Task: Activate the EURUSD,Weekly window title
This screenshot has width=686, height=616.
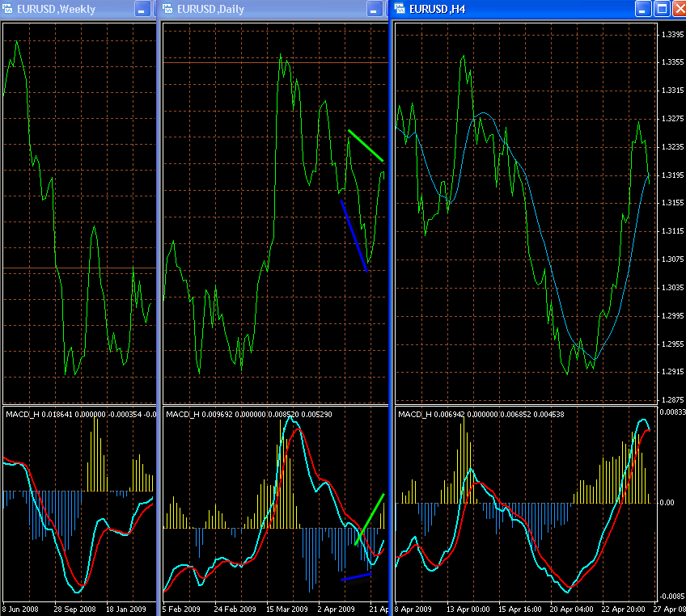Action: [56, 9]
